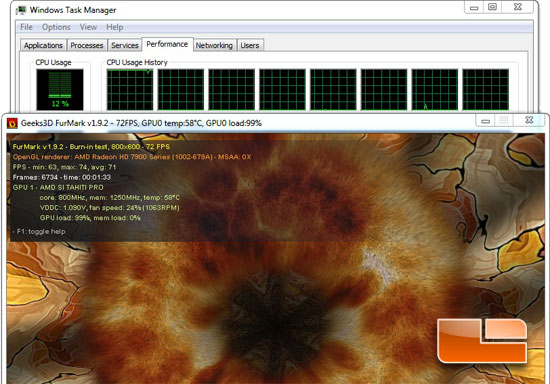The width and height of the screenshot is (550, 384).
Task: Click the orange logo watermark in the render
Action: coord(482,341)
